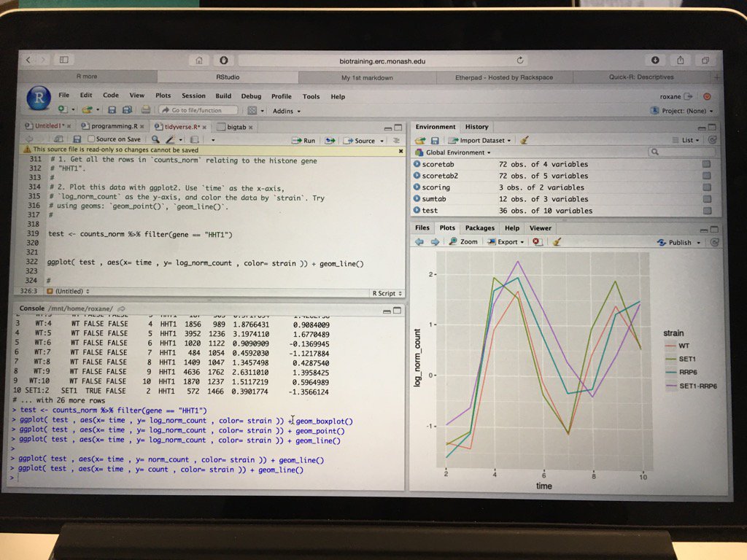Screen dimensions: 747x560
Task: Click the save workspace icon in Environment
Action: [x=435, y=141]
